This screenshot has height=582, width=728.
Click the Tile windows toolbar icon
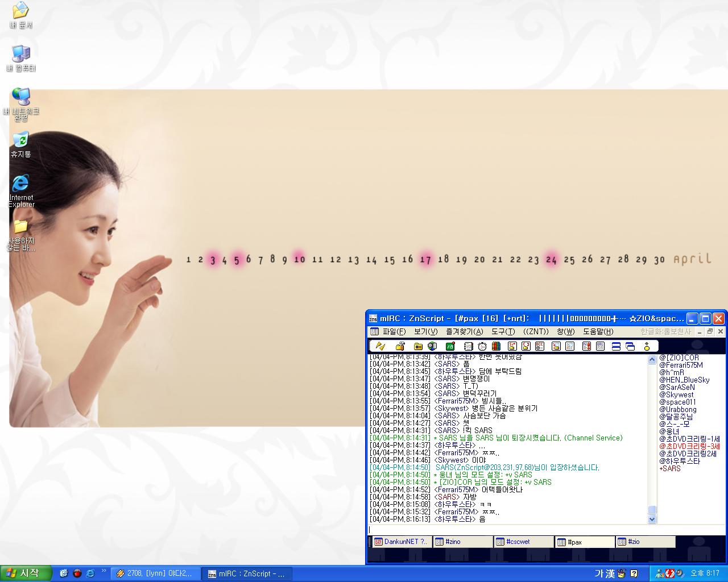(x=616, y=346)
